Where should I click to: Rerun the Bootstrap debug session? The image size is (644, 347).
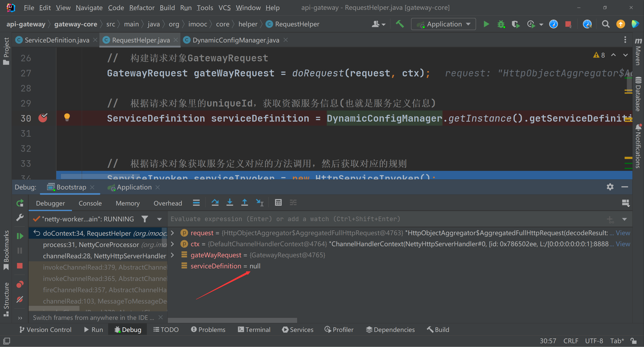20,203
